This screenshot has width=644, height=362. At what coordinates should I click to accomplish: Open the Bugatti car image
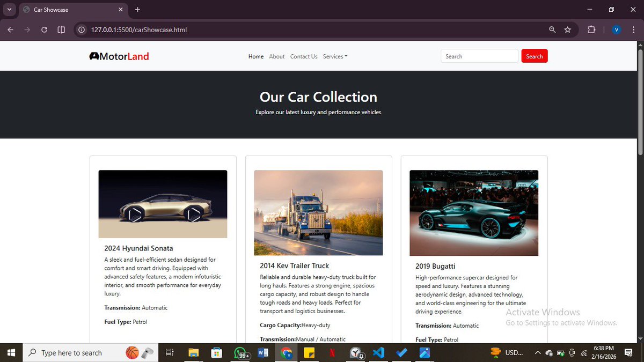pyautogui.click(x=474, y=213)
